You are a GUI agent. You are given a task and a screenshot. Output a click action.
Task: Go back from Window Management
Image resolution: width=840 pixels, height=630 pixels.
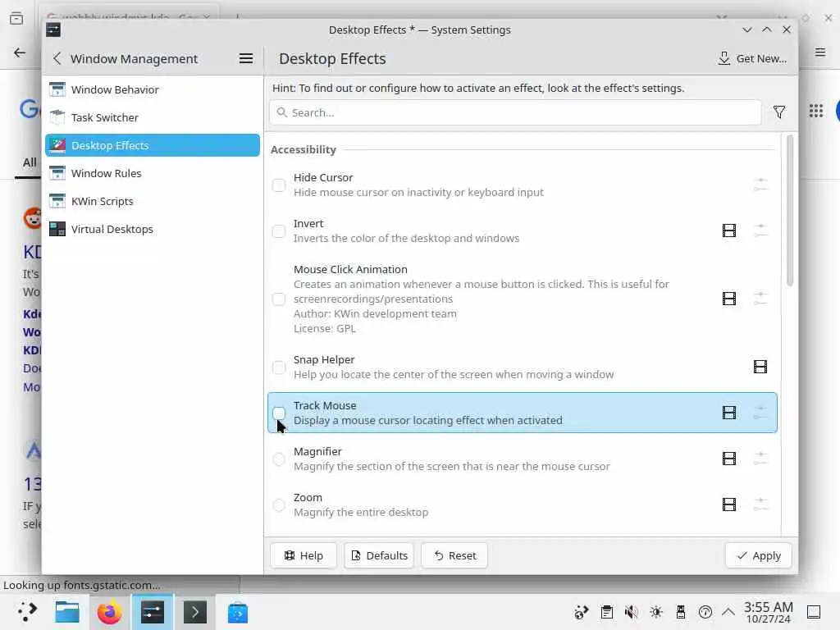click(x=57, y=58)
